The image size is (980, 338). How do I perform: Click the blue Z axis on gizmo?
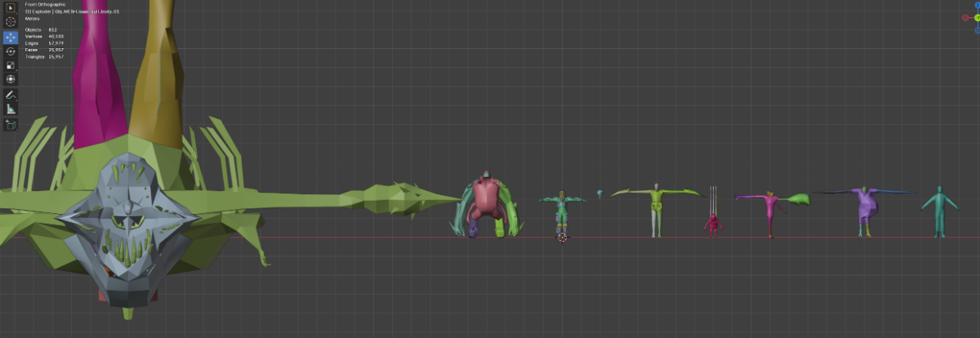click(977, 4)
